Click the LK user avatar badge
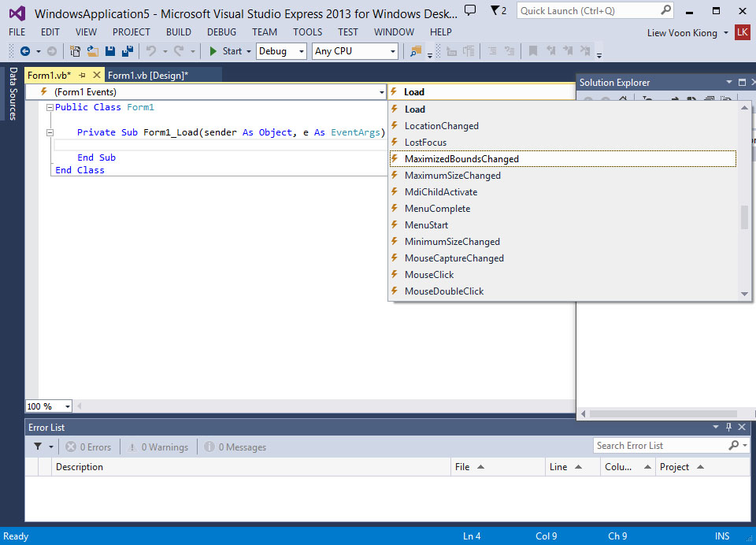This screenshot has height=545, width=756. coord(743,32)
